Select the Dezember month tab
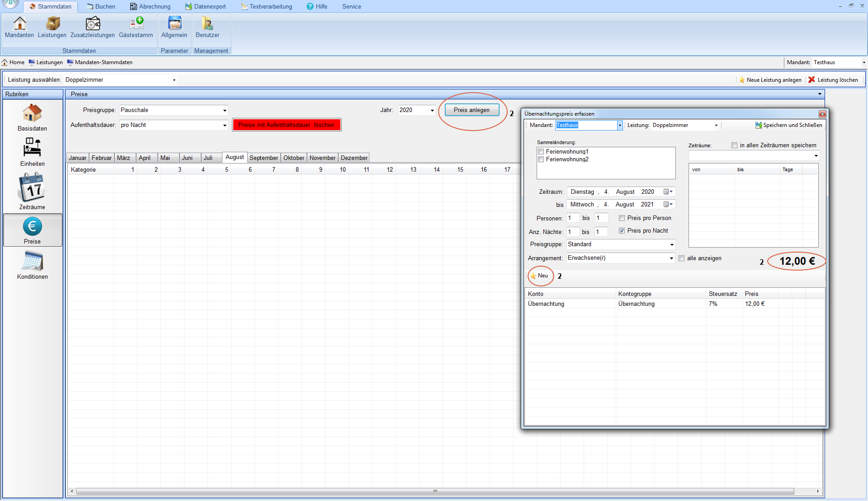 354,158
